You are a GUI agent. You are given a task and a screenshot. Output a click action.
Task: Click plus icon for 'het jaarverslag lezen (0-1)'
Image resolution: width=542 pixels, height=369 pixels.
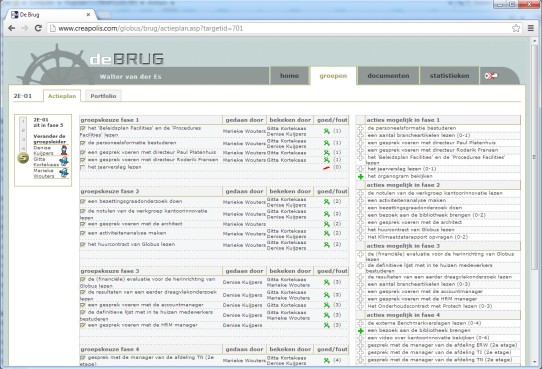[361, 169]
